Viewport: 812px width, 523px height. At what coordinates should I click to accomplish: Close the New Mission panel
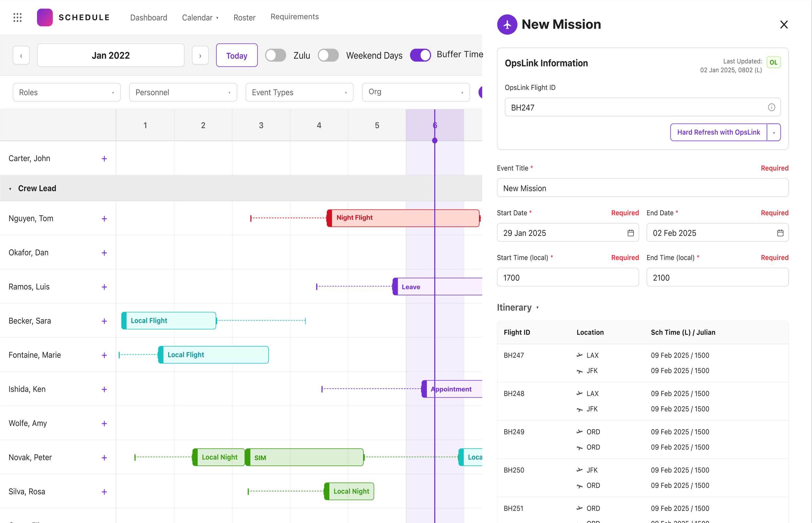coord(784,24)
